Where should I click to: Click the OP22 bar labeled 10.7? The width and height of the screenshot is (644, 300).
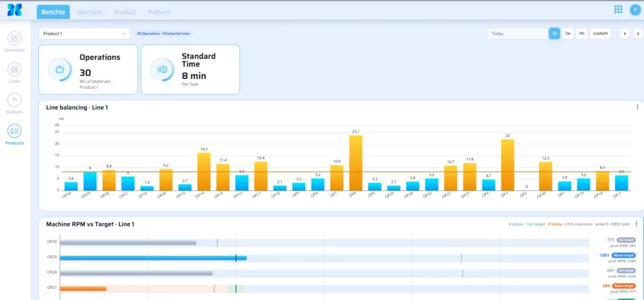click(x=450, y=178)
